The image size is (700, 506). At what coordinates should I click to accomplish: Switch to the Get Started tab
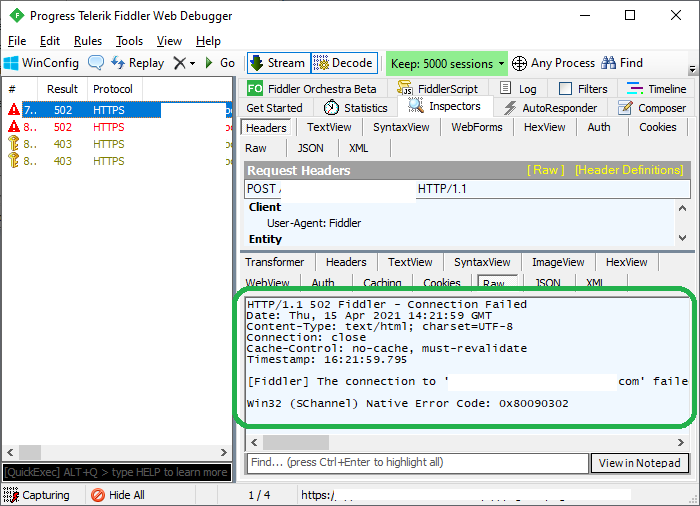(x=274, y=108)
